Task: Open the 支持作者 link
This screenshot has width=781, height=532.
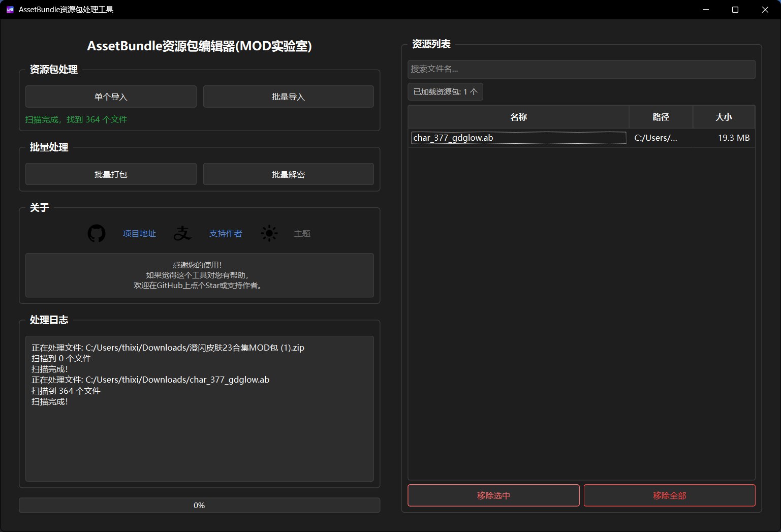Action: (226, 233)
